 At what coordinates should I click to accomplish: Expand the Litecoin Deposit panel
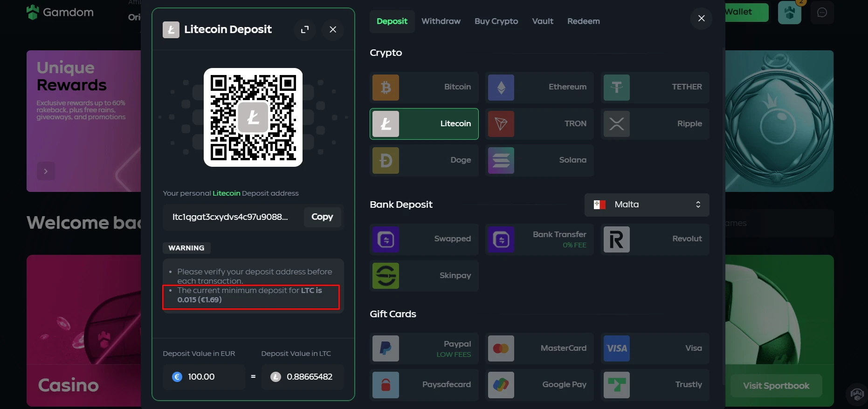(x=305, y=29)
